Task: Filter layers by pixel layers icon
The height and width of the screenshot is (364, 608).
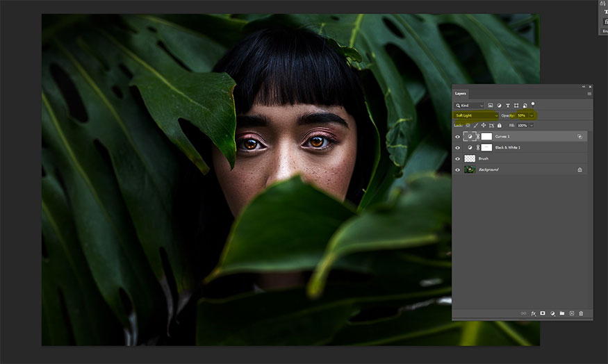Action: [x=490, y=106]
